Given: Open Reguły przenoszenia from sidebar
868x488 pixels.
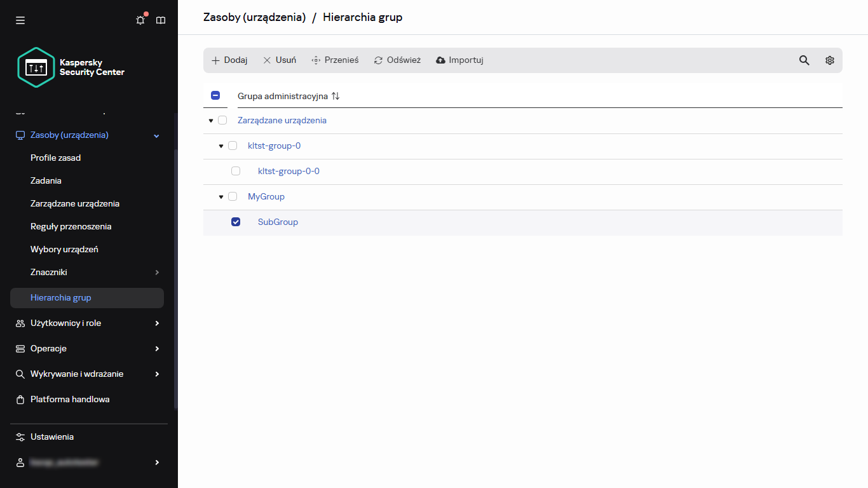Looking at the screenshot, I should (71, 226).
